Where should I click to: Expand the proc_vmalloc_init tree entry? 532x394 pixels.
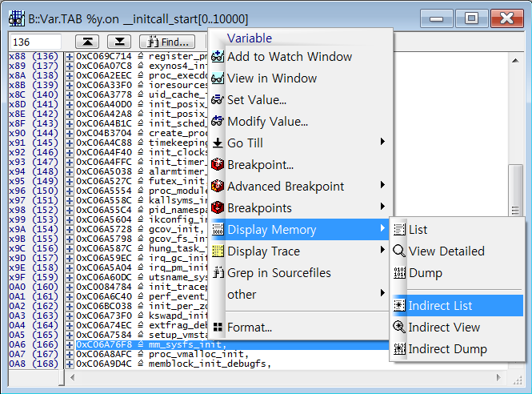coord(70,355)
